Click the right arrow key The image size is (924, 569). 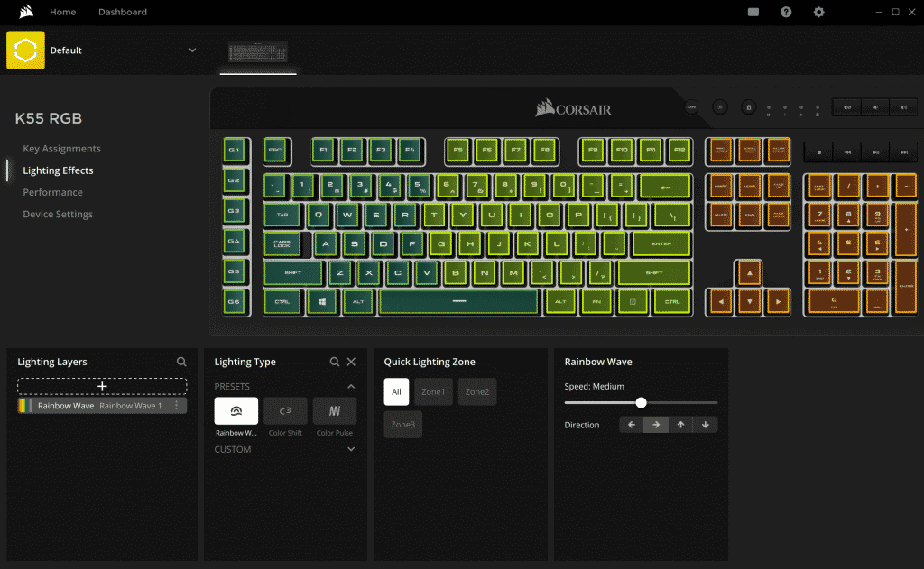coord(778,301)
